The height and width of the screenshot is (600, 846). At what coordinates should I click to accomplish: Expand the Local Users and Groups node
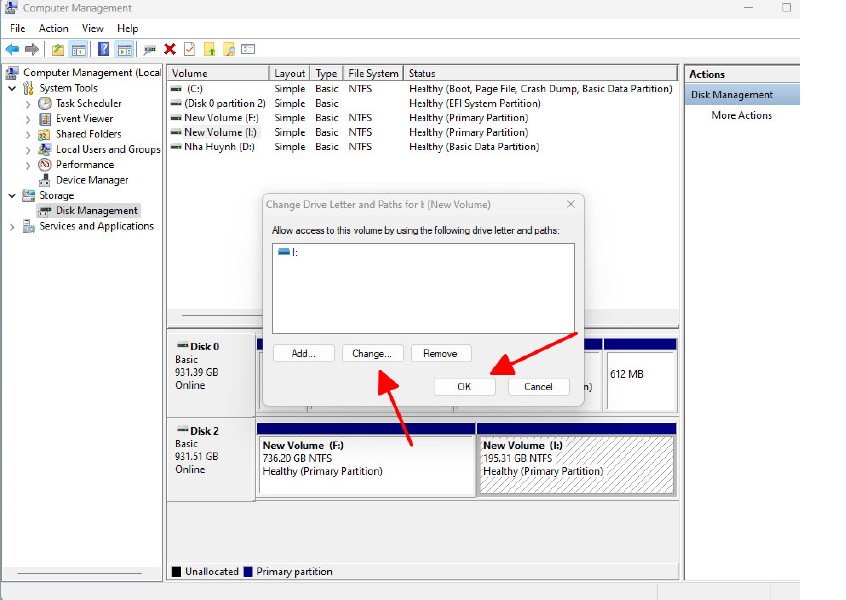[28, 150]
